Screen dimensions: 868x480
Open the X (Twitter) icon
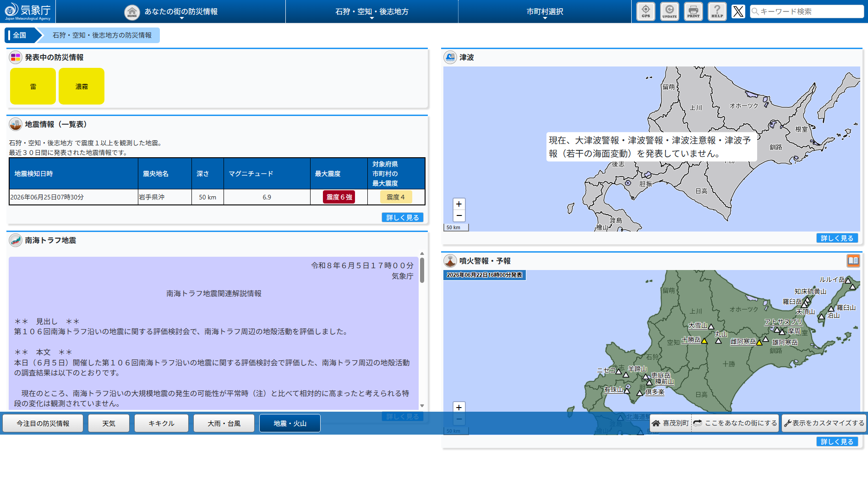tap(738, 11)
